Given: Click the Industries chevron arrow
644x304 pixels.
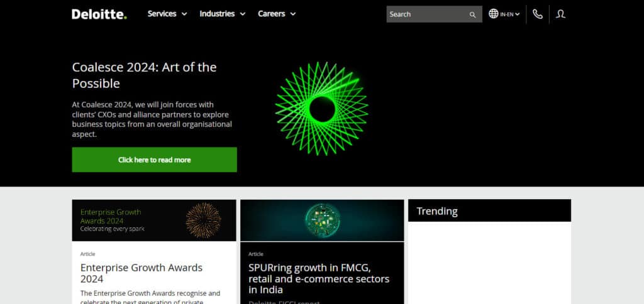Looking at the screenshot, I should point(242,14).
